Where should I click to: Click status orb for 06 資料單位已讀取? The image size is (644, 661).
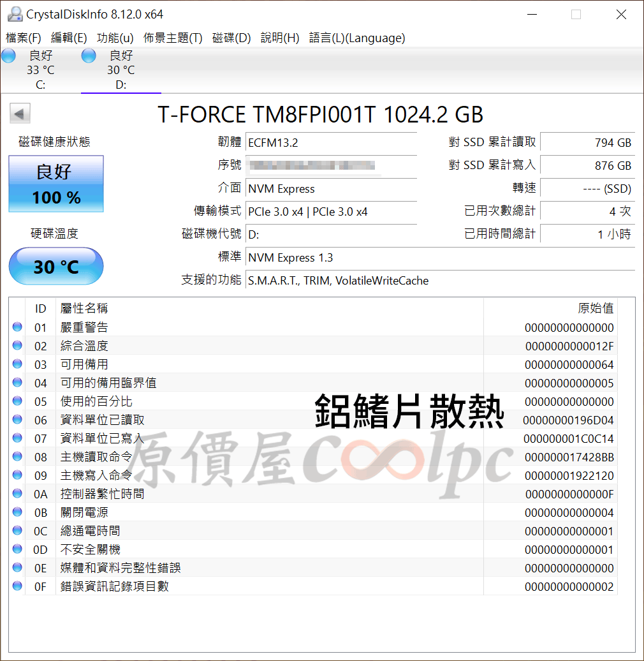[x=17, y=420]
